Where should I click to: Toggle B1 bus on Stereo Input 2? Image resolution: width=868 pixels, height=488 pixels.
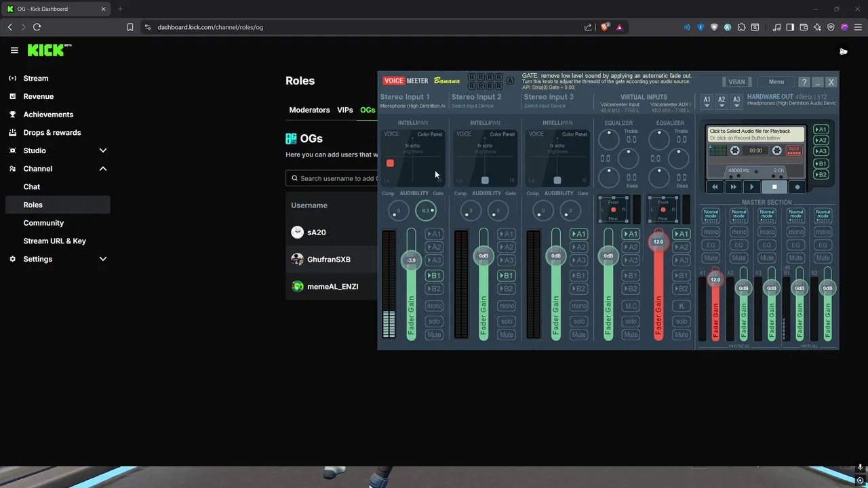(507, 276)
